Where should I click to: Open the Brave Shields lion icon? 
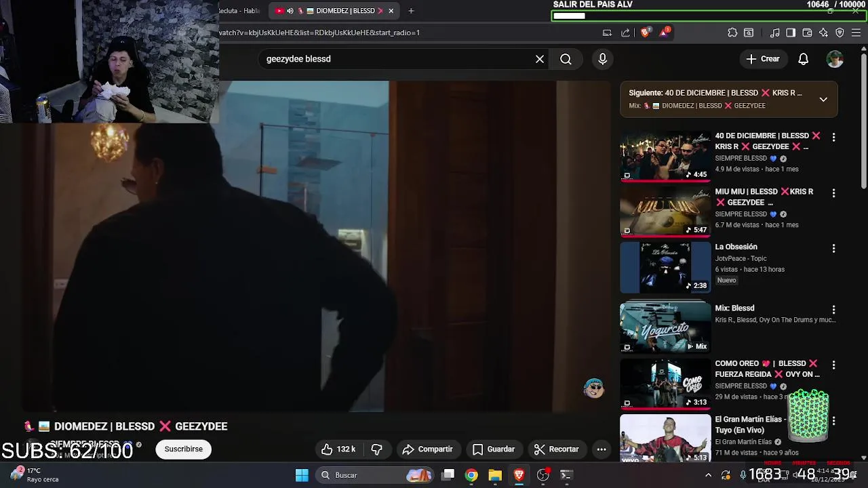click(x=645, y=32)
